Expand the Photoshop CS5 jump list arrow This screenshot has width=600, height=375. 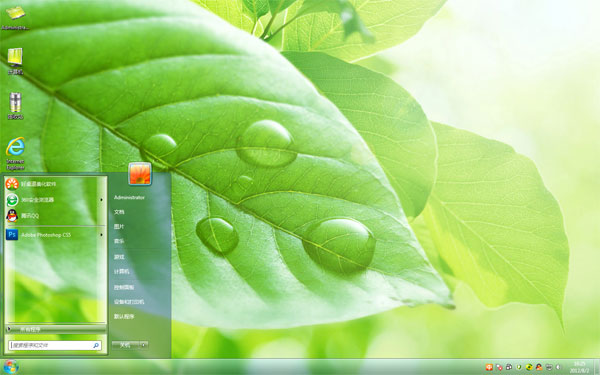tap(101, 235)
